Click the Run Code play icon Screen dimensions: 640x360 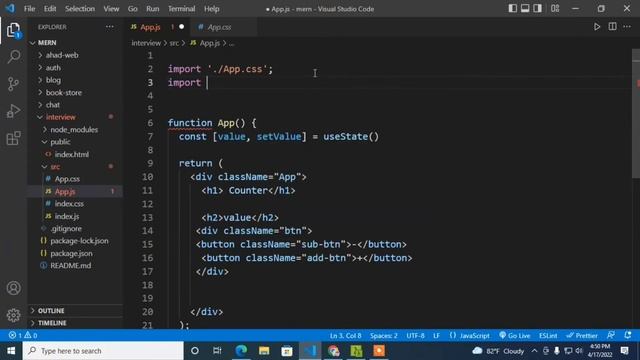(597, 27)
